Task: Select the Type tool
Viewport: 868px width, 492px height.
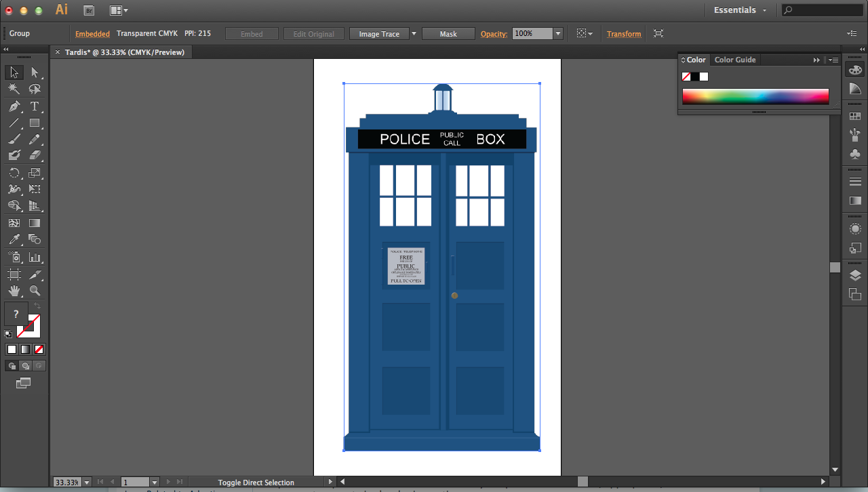Action: (x=35, y=106)
